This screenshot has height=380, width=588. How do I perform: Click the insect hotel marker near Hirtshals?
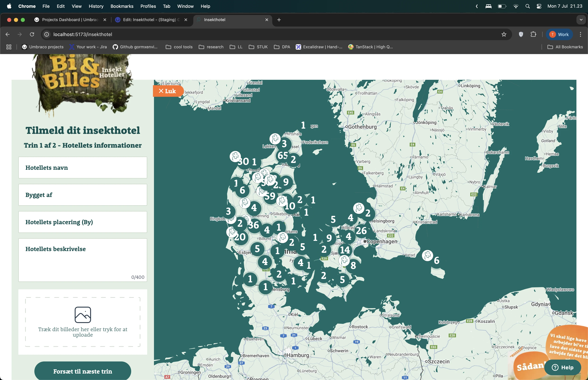(275, 139)
